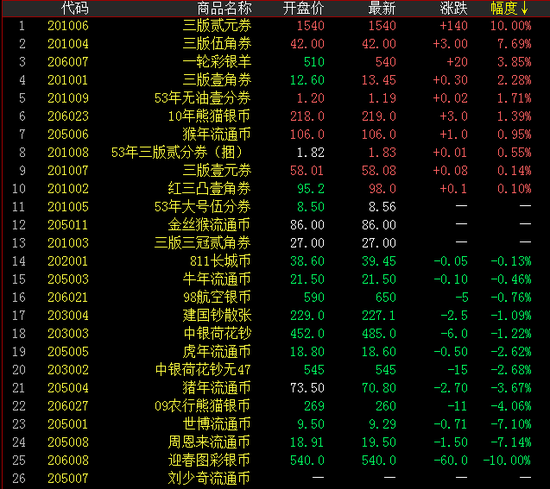Click the 涨跌 column header
Screen dimensions: 550x489
point(454,8)
